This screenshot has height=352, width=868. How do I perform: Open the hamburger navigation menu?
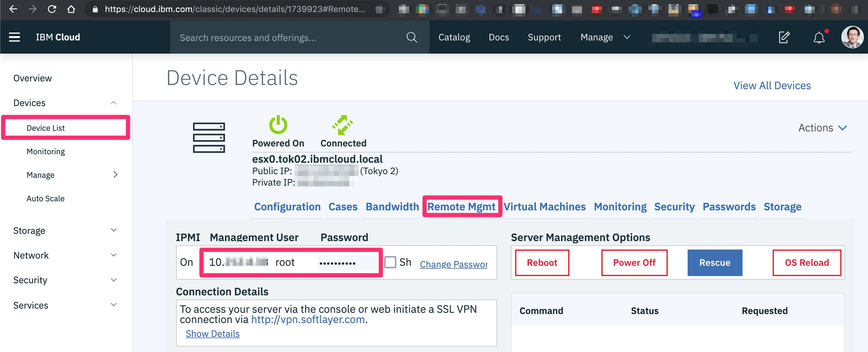pos(14,37)
